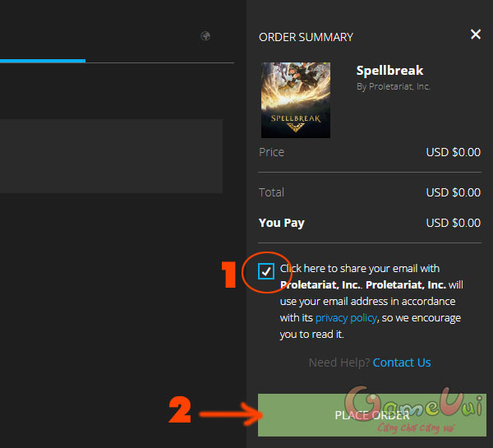Click the gray panel on the left
The width and height of the screenshot is (493, 448).
(111, 156)
